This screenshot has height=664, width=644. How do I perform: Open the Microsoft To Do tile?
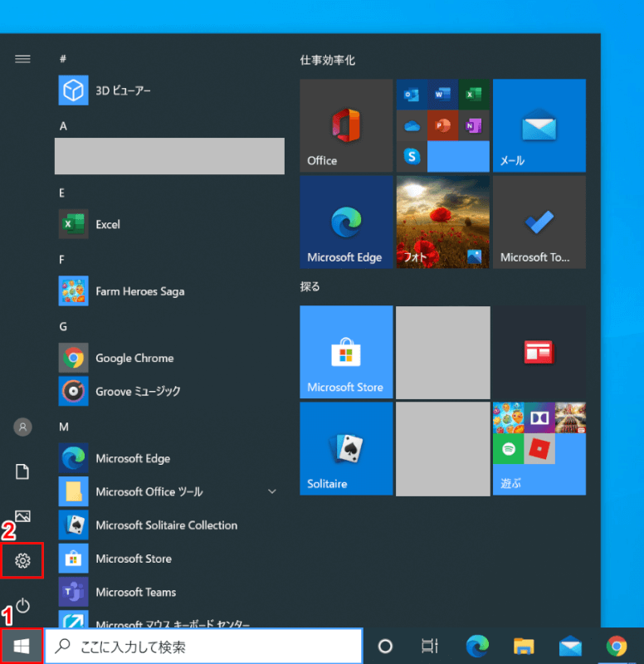539,222
